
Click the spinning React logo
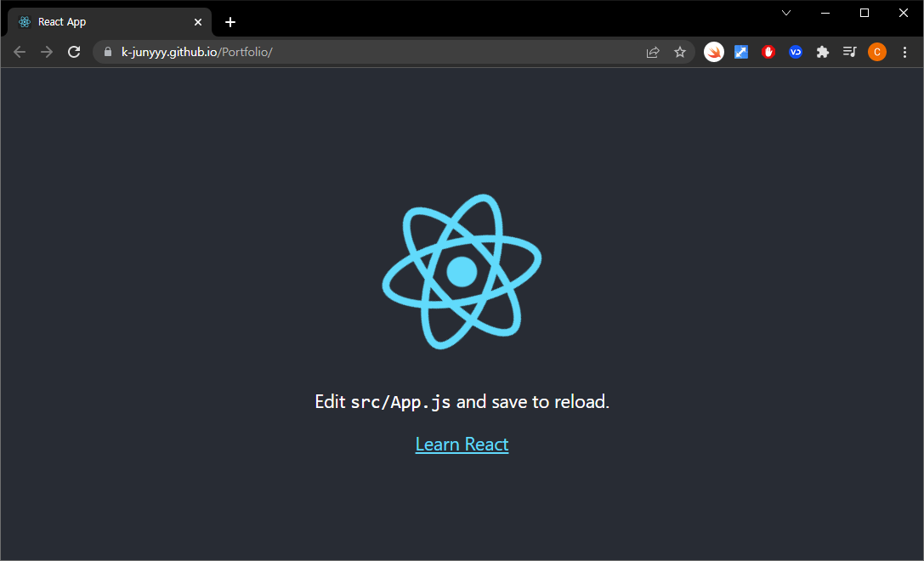(462, 272)
